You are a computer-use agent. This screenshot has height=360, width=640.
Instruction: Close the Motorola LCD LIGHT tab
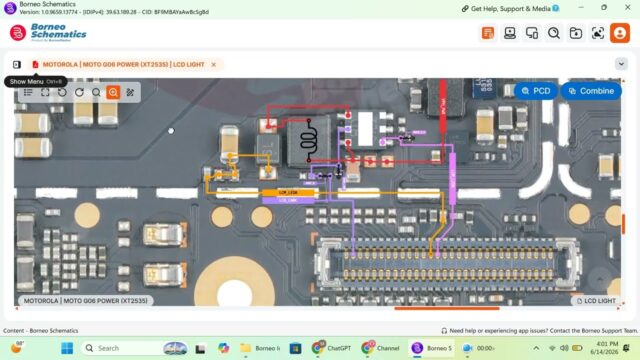click(x=213, y=64)
